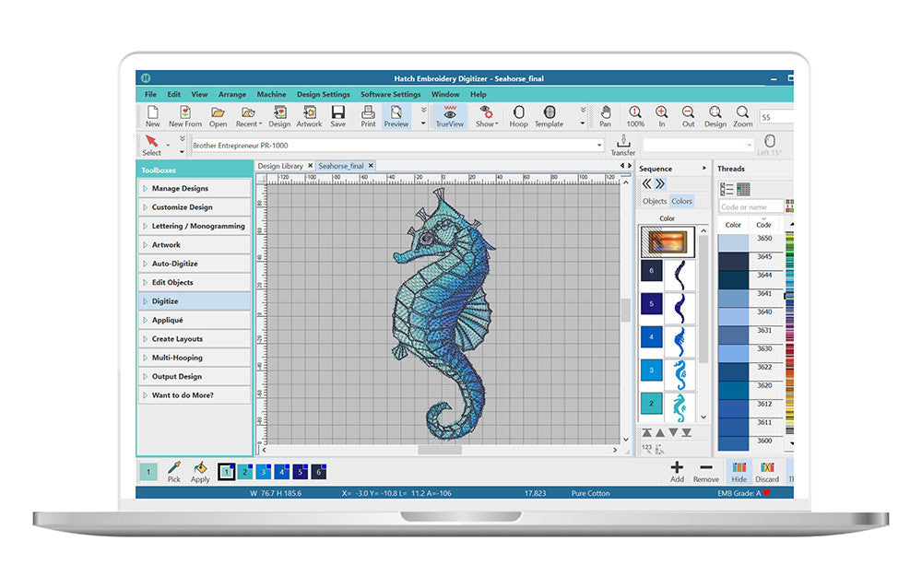Image resolution: width=922 pixels, height=588 pixels.
Task: Switch to the Design Library tab
Action: [280, 166]
